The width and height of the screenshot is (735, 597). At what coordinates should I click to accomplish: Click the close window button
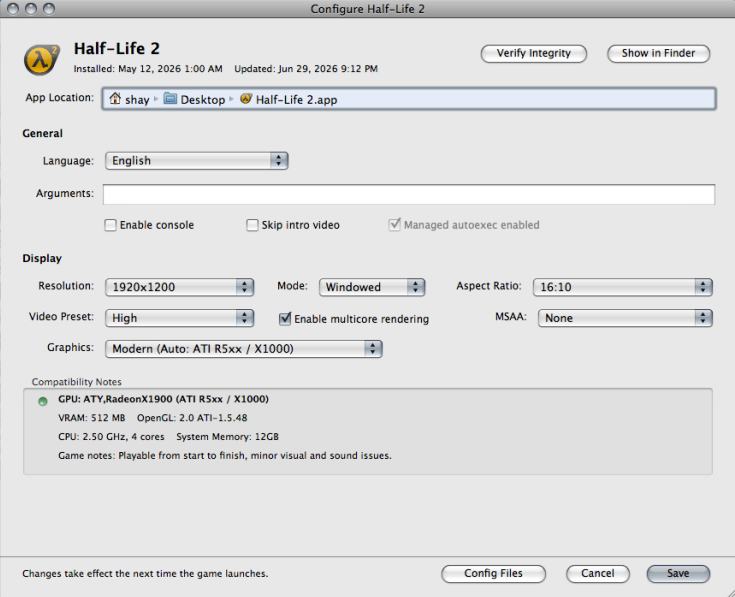coord(13,9)
